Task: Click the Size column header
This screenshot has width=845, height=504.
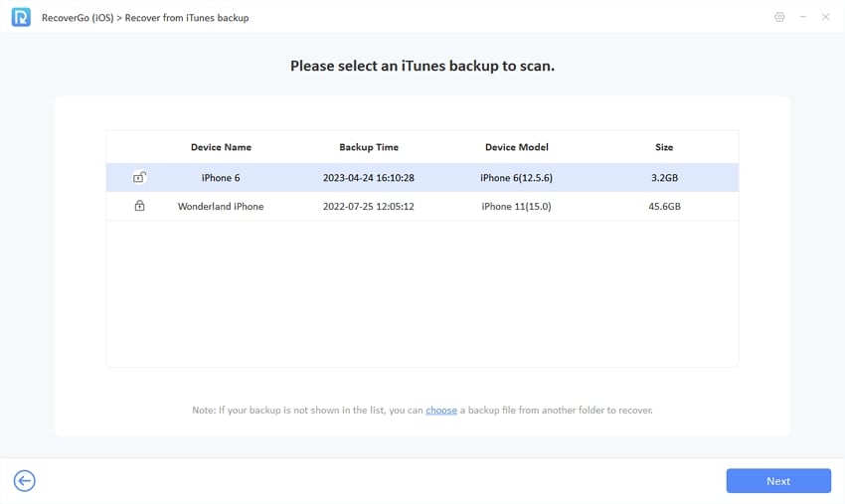Action: pyautogui.click(x=664, y=147)
